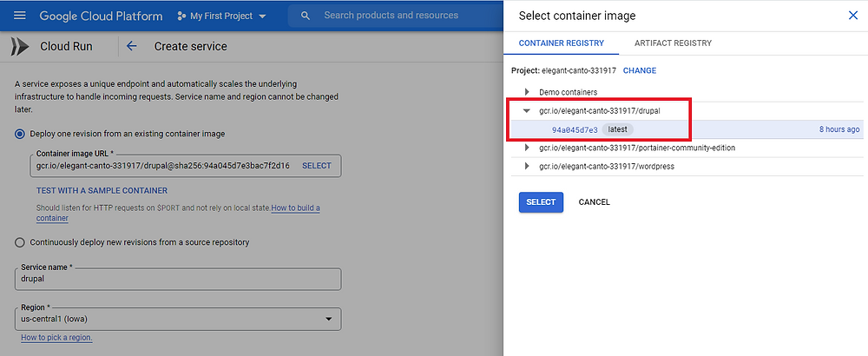This screenshot has width=868, height=356.
Task: Click the search magnifier icon
Action: 305,16
